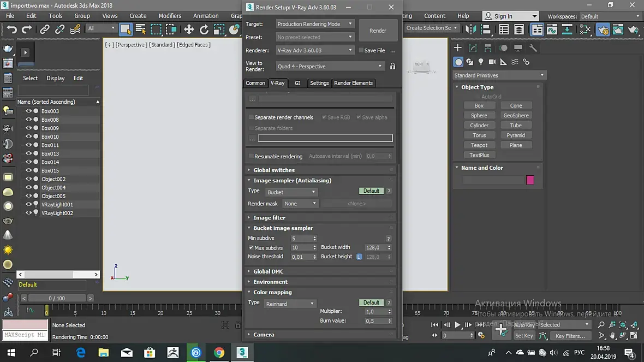This screenshot has height=362, width=644.
Task: Create a Teapot primitive button
Action: click(479, 145)
